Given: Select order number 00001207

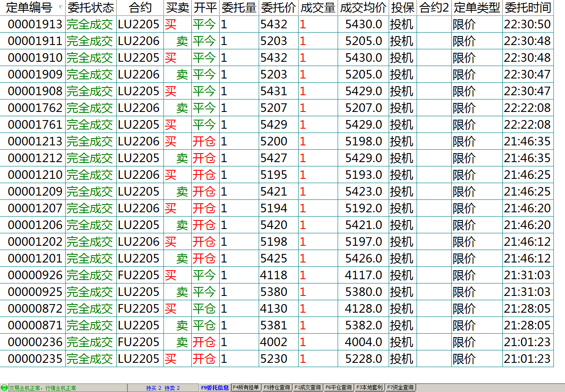Looking at the screenshot, I should tap(35, 208).
